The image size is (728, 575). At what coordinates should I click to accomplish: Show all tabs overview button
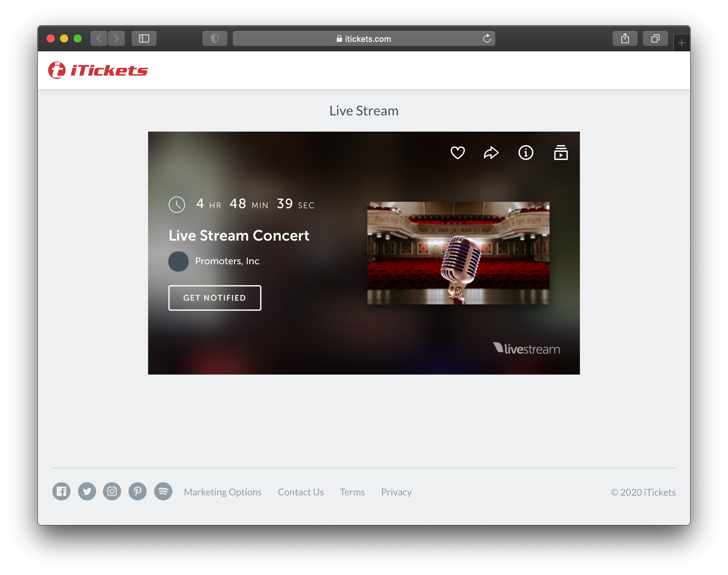655,38
